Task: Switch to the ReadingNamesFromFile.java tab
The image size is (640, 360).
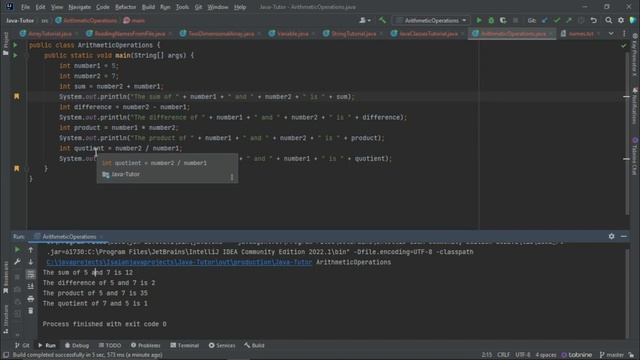Action: point(130,34)
